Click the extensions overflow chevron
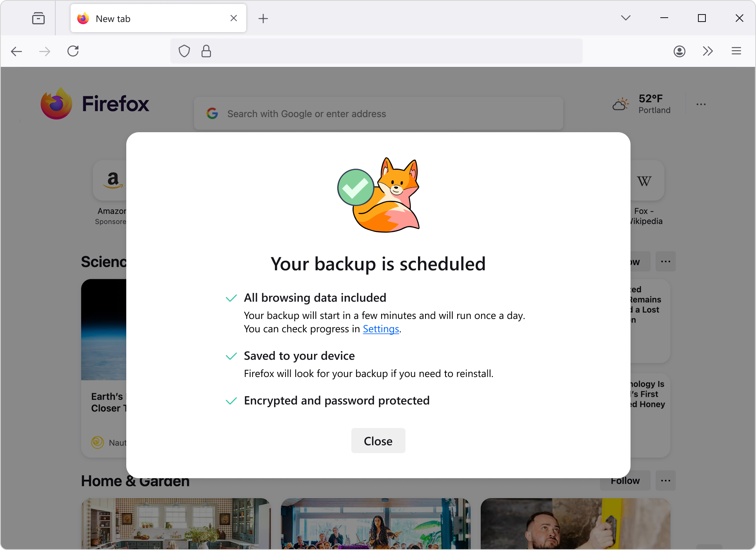The height and width of the screenshot is (550, 756). [x=707, y=51]
